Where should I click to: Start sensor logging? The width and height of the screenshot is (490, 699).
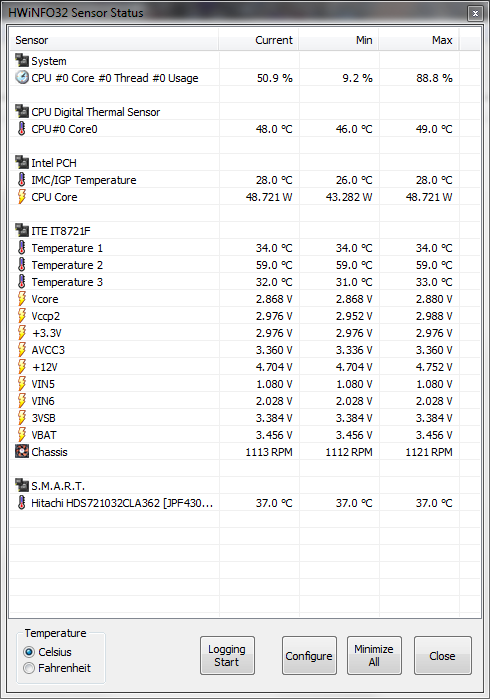[227, 655]
